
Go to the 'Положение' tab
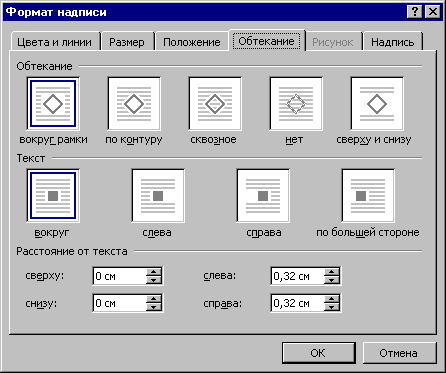click(x=192, y=42)
